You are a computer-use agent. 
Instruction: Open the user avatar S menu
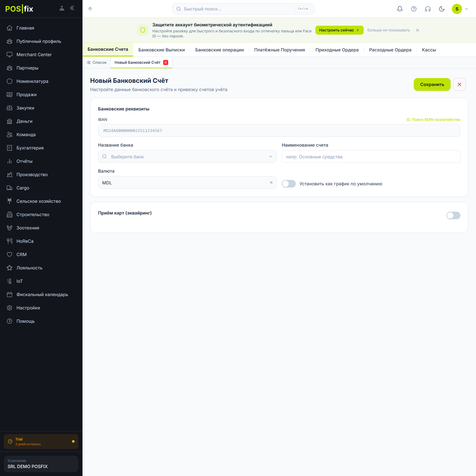click(457, 9)
